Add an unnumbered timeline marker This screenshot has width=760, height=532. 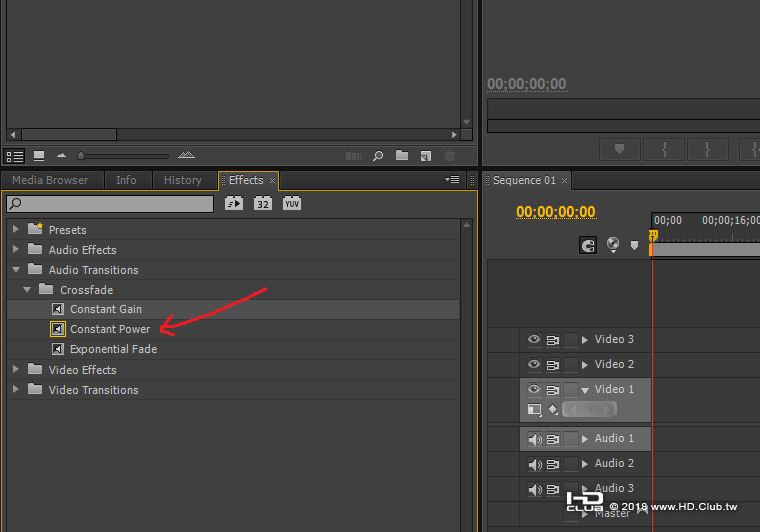coord(634,245)
